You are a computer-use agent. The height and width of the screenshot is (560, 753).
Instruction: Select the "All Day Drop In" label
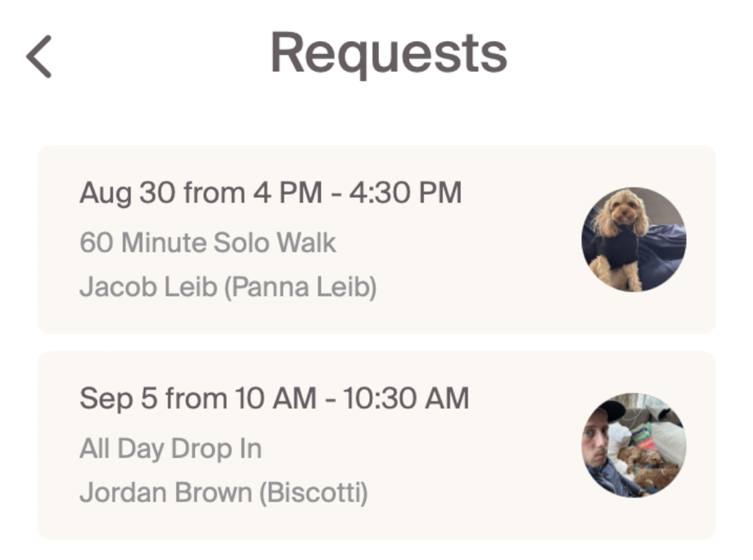pyautogui.click(x=170, y=448)
